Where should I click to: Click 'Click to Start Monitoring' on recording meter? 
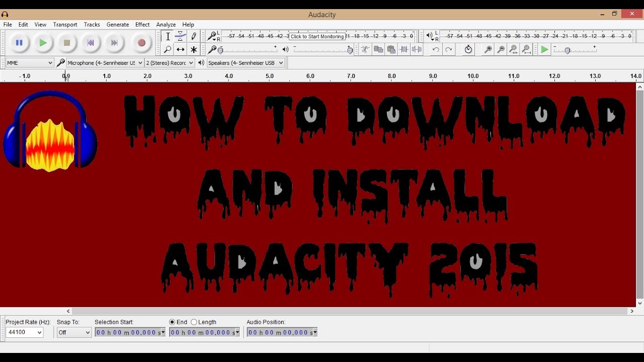coord(317,36)
